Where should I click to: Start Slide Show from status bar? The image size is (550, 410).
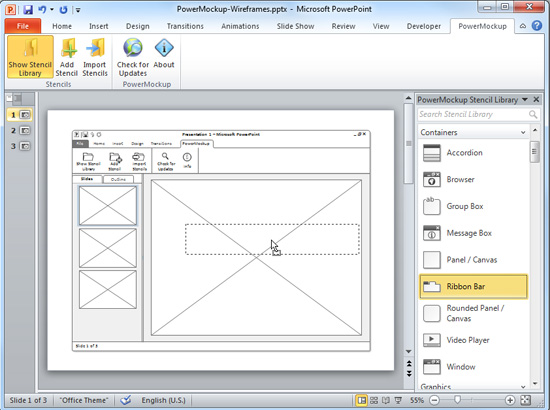[x=398, y=400]
